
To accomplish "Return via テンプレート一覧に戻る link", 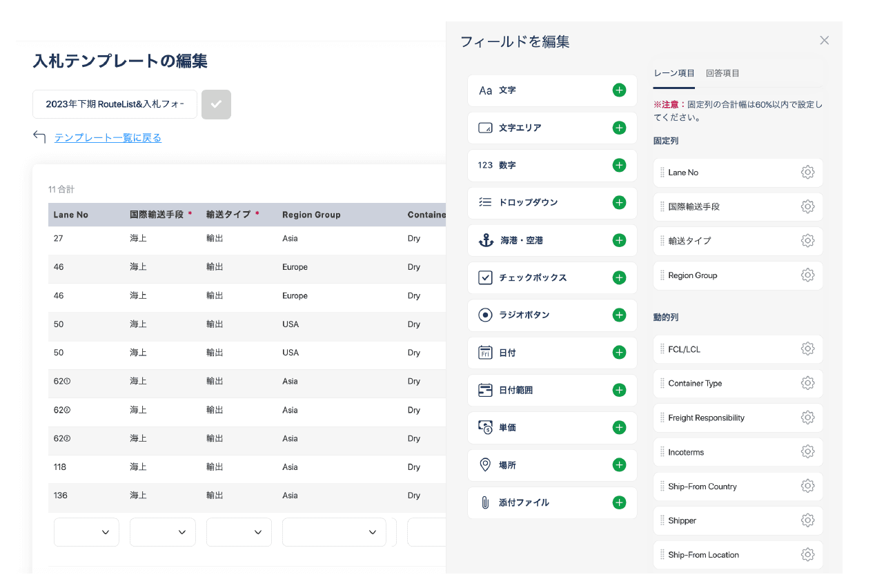I will (108, 138).
